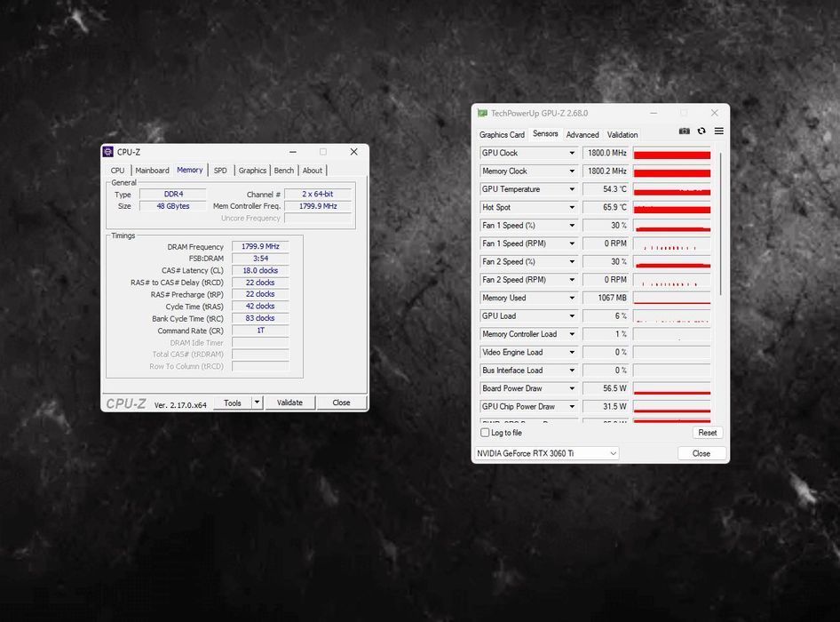The image size is (840, 622).
Task: Click the Reset button in GPU-Z
Action: click(x=707, y=432)
